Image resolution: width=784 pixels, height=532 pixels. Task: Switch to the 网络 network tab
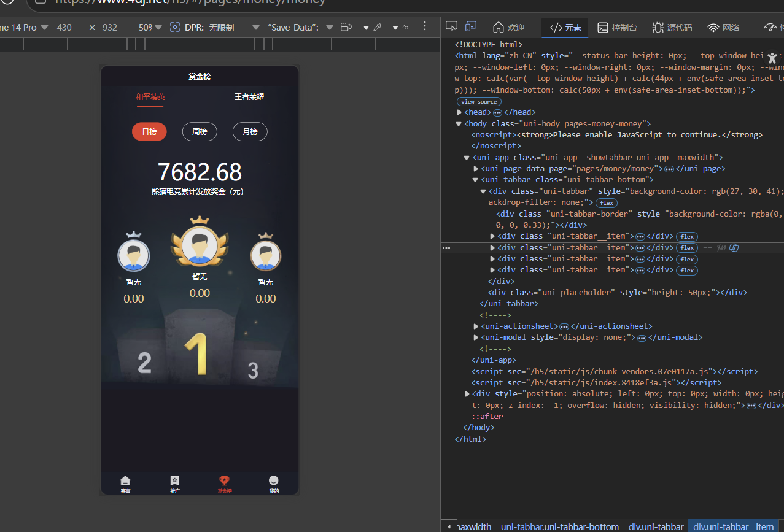pos(723,28)
